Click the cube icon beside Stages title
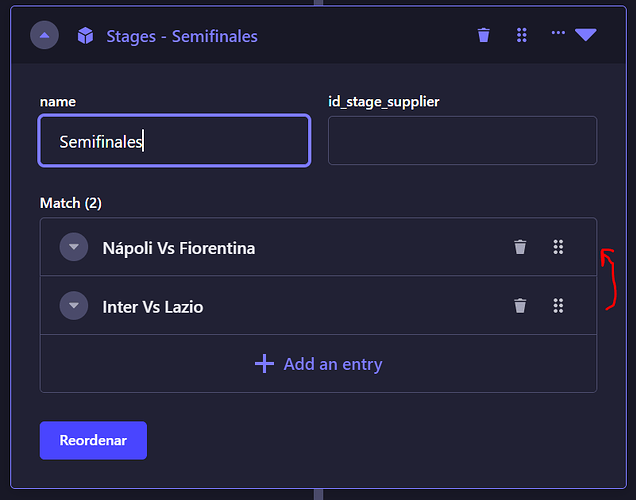 pos(86,36)
